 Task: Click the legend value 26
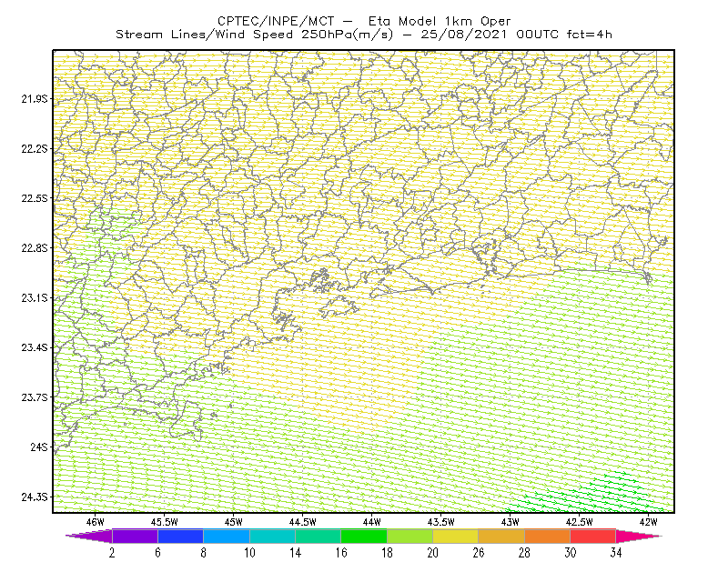[479, 553]
